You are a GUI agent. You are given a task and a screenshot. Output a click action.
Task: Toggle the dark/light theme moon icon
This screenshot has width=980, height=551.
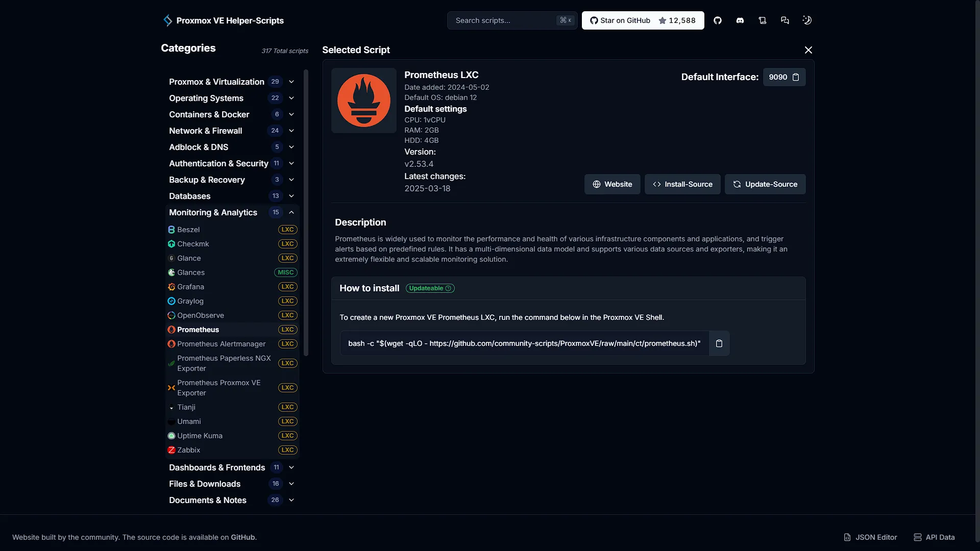[807, 20]
